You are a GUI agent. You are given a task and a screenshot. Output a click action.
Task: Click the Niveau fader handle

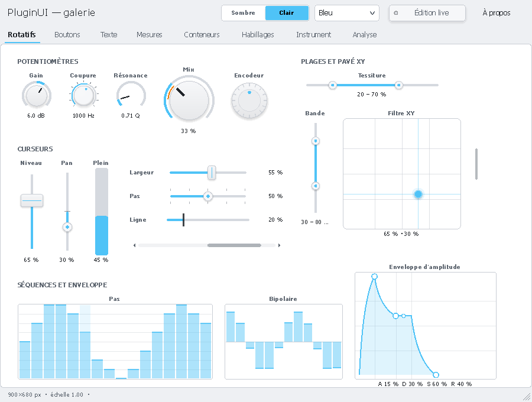[x=32, y=200]
